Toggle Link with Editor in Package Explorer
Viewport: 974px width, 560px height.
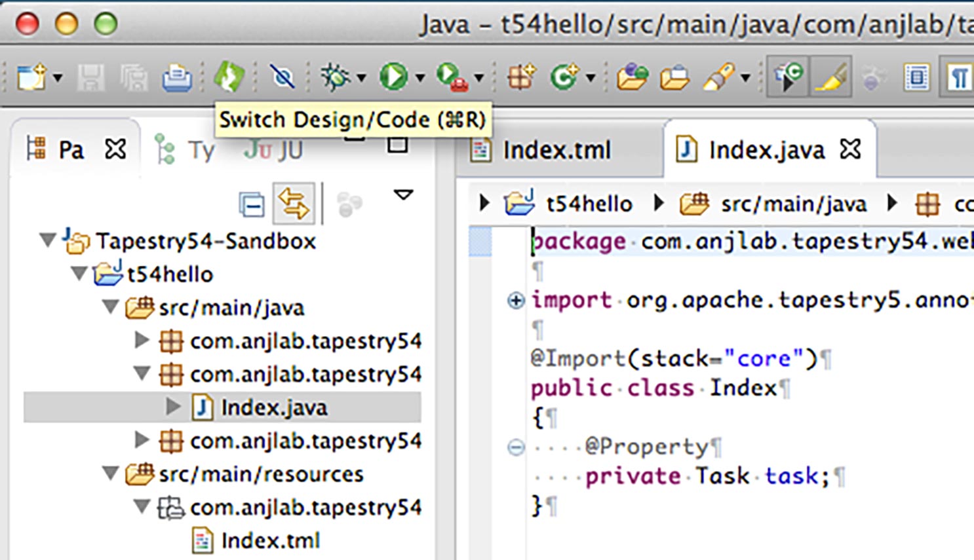point(294,204)
